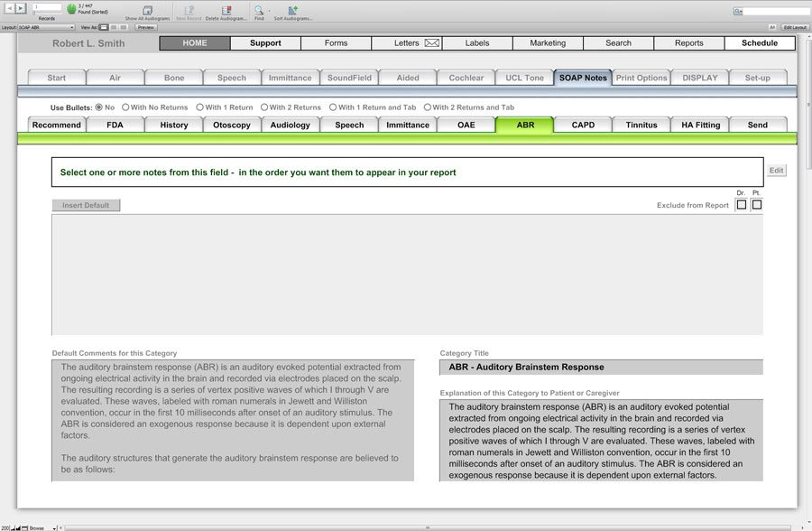This screenshot has height=531, width=812.
Task: Click the Category Title field
Action: pos(601,368)
